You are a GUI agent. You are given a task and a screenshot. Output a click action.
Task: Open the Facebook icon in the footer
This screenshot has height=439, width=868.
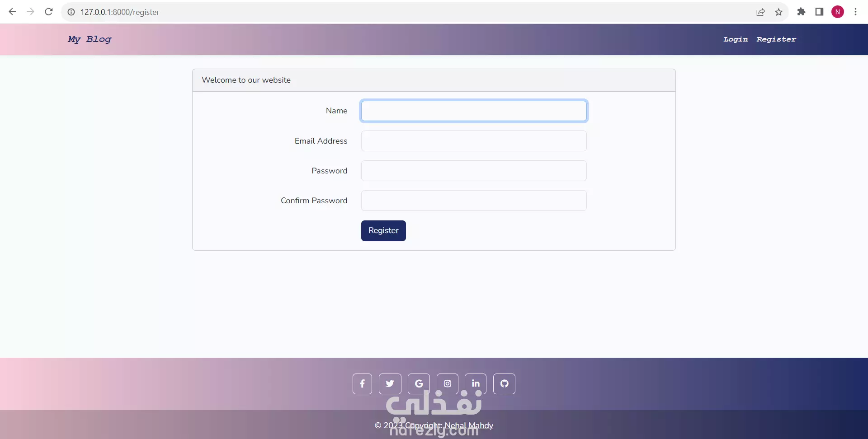(362, 384)
